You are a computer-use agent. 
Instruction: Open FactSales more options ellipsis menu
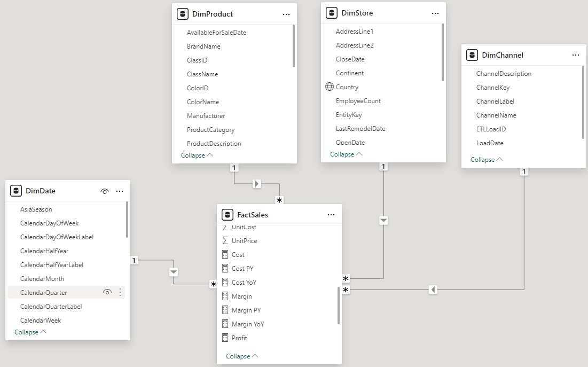pyautogui.click(x=331, y=215)
